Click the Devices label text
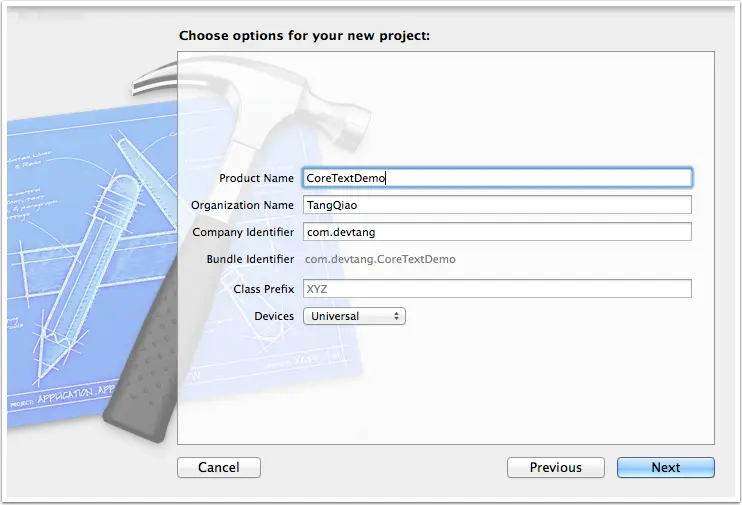This screenshot has height=505, width=742. tap(274, 316)
